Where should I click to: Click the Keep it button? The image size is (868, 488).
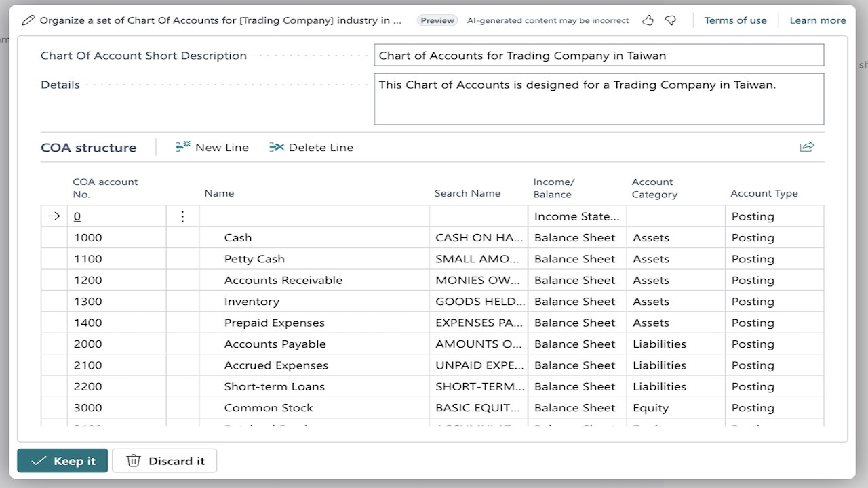(62, 461)
